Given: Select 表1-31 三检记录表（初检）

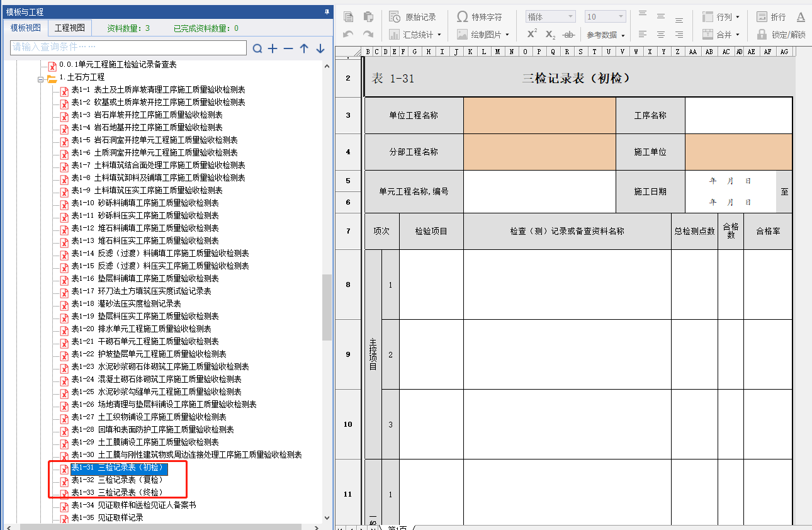Looking at the screenshot, I should click(118, 468).
